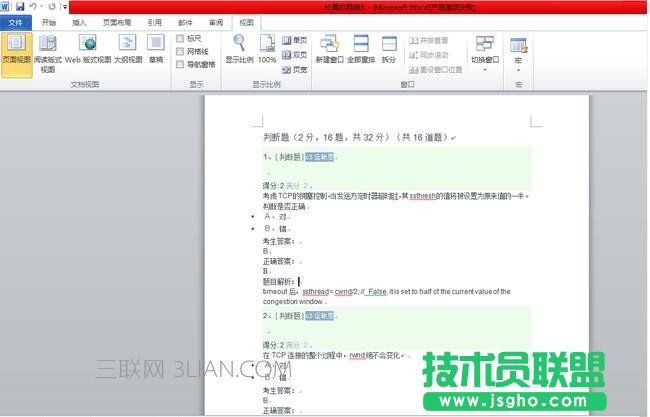Viewport: 650px width, 417px height.
Task: Switch to the 插入 (Insert) ribbon tab
Action: click(79, 22)
